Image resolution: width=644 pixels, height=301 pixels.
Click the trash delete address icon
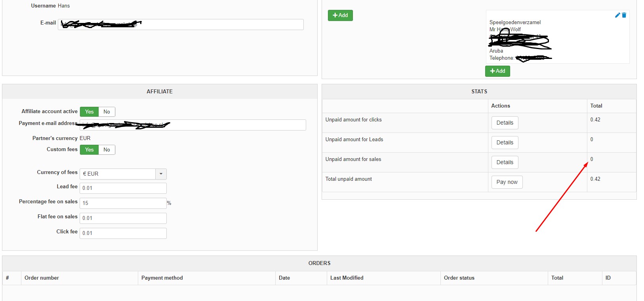pyautogui.click(x=624, y=15)
